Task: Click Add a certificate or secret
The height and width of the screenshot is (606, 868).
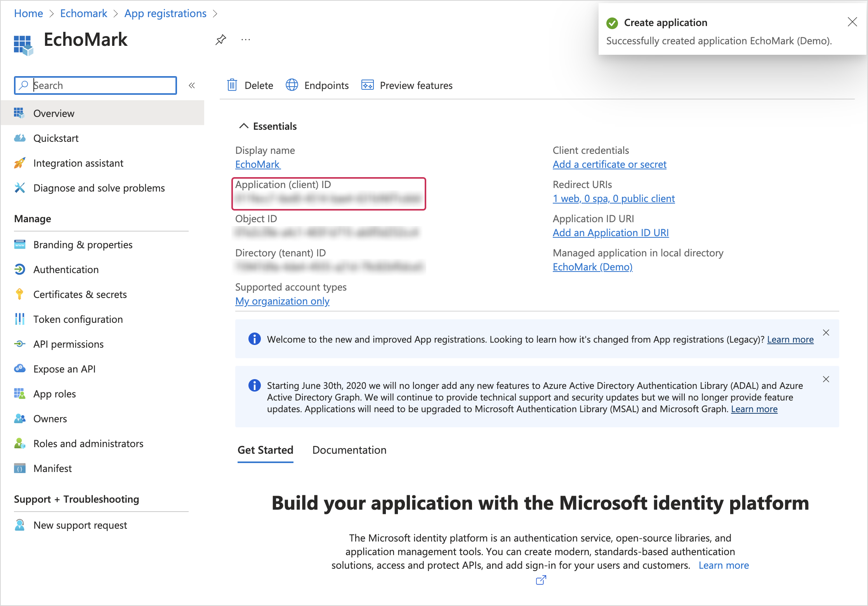Action: point(609,164)
